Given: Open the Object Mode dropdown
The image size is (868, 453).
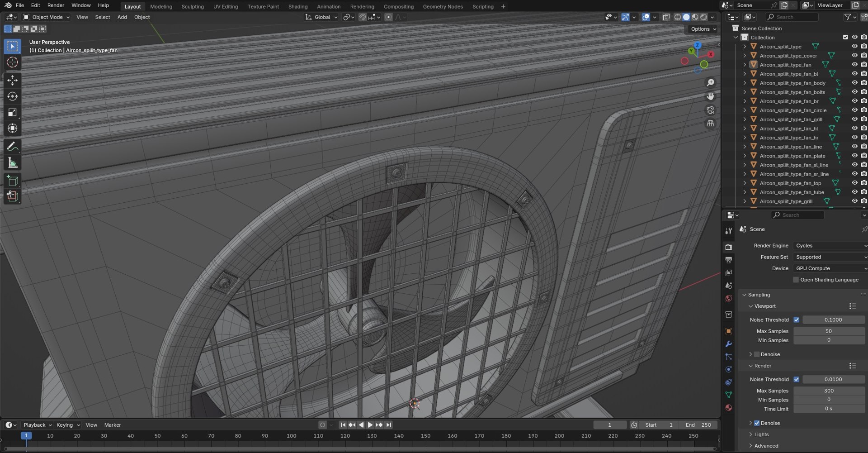Looking at the screenshot, I should click(47, 17).
